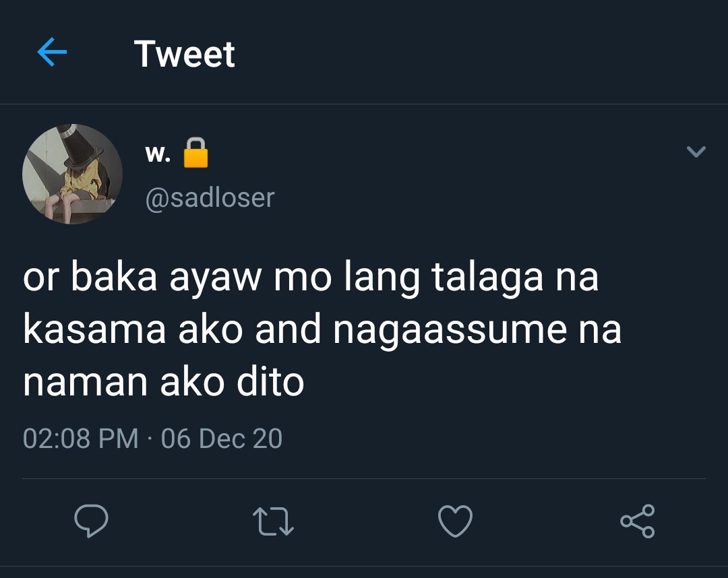Click the 02:08 PM timestamp
728x578 pixels.
point(81,439)
